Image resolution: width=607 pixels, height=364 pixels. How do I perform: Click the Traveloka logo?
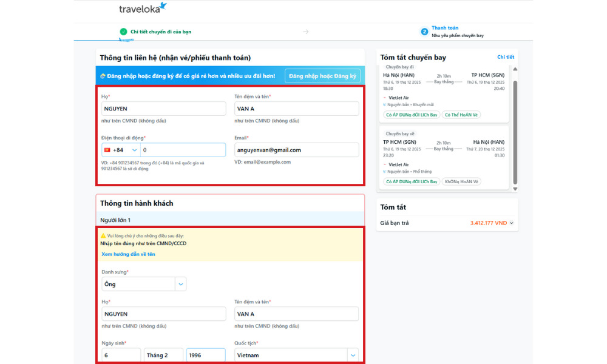point(143,8)
